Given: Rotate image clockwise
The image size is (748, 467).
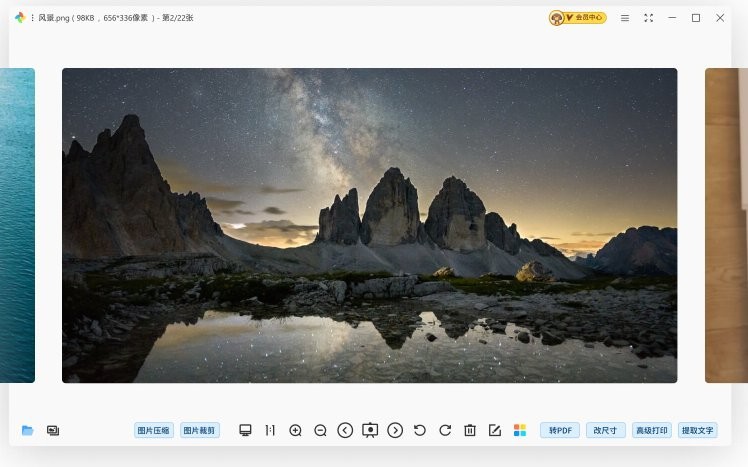Looking at the screenshot, I should pos(445,430).
